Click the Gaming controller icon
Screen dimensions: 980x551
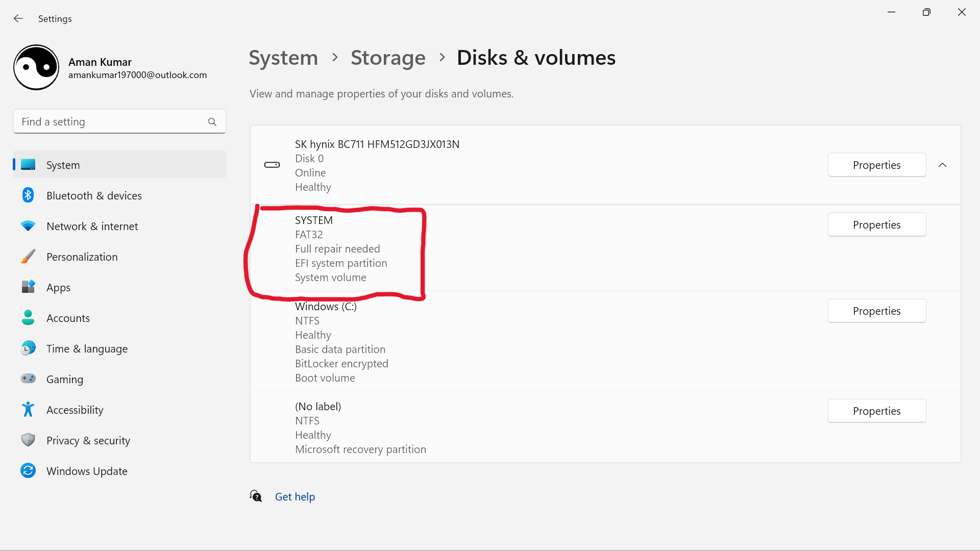click(28, 379)
